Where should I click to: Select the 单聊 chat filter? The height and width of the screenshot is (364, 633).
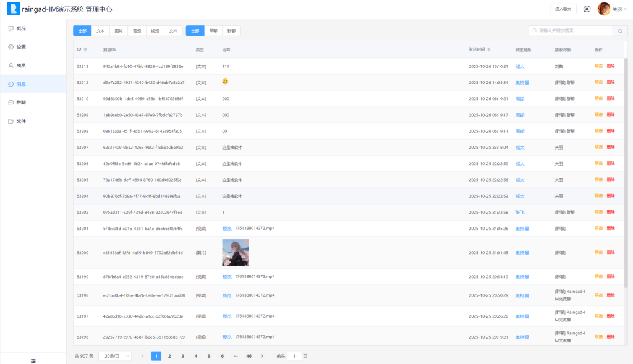click(x=213, y=30)
